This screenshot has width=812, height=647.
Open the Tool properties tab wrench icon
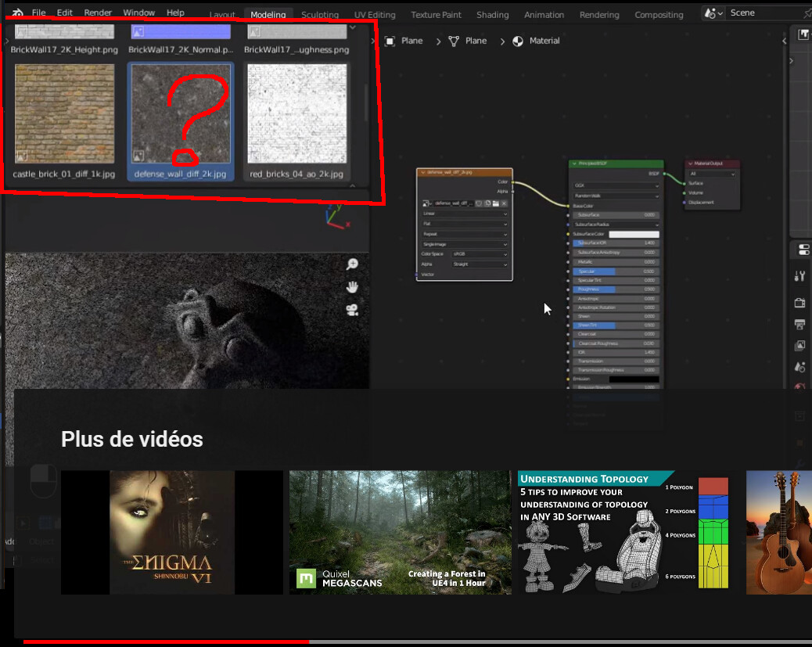tap(799, 275)
